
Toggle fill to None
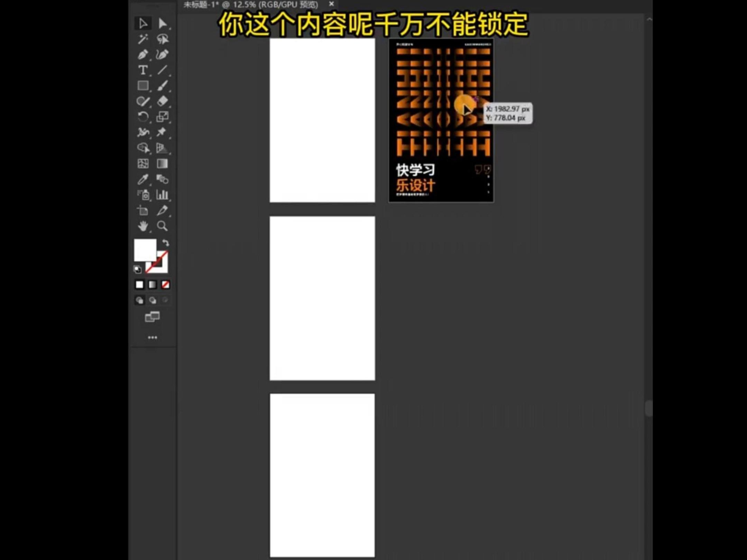click(165, 283)
